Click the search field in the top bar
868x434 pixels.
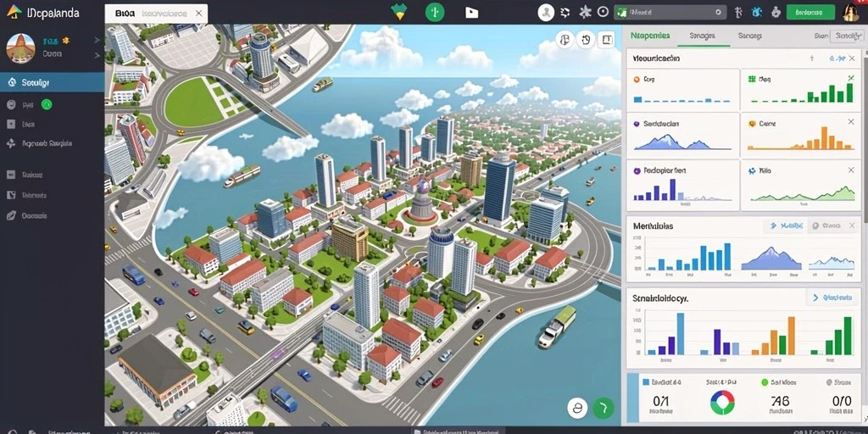[670, 12]
